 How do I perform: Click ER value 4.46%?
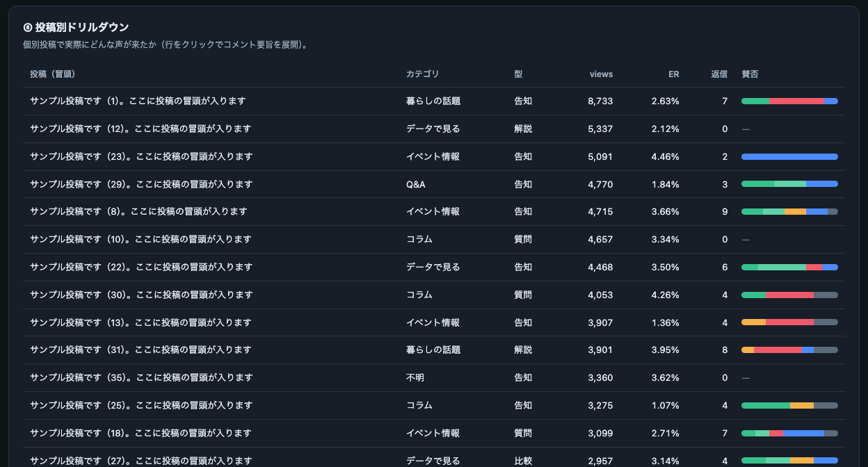(x=666, y=157)
